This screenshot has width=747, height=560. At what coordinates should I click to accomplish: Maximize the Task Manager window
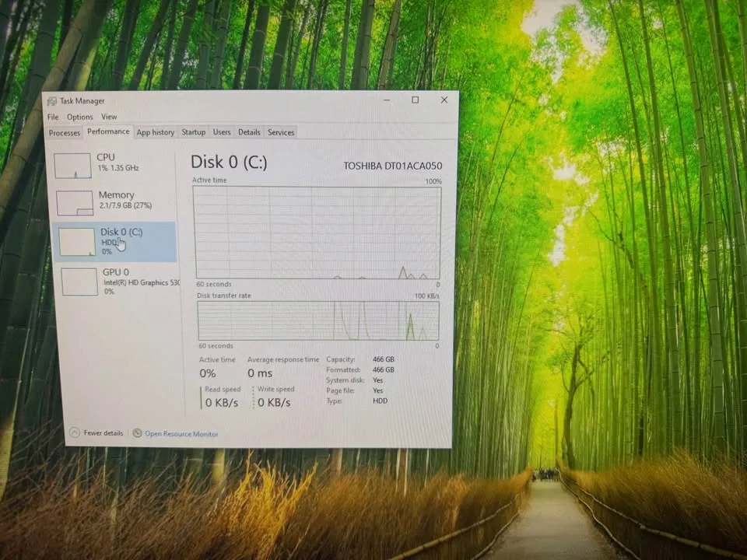pos(415,100)
